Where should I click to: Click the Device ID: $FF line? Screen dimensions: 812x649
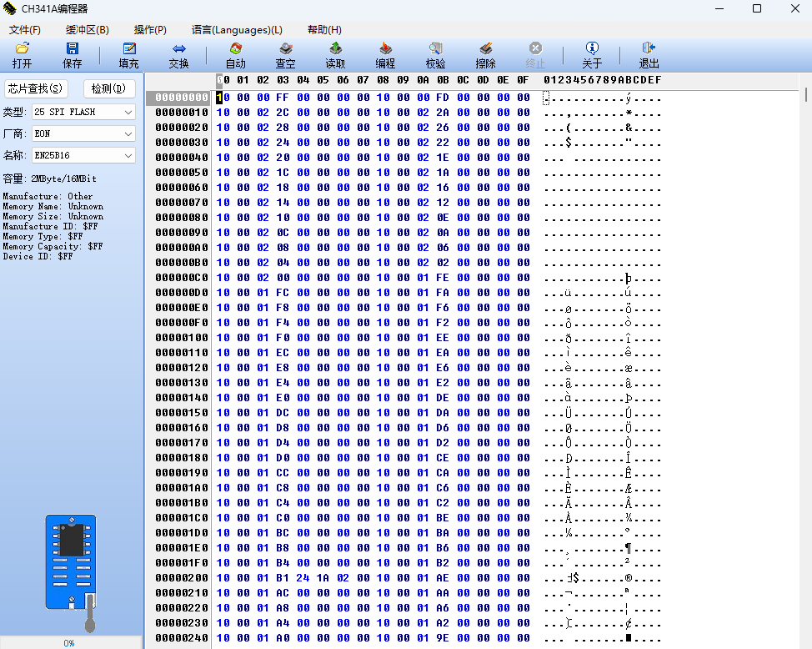(38, 257)
